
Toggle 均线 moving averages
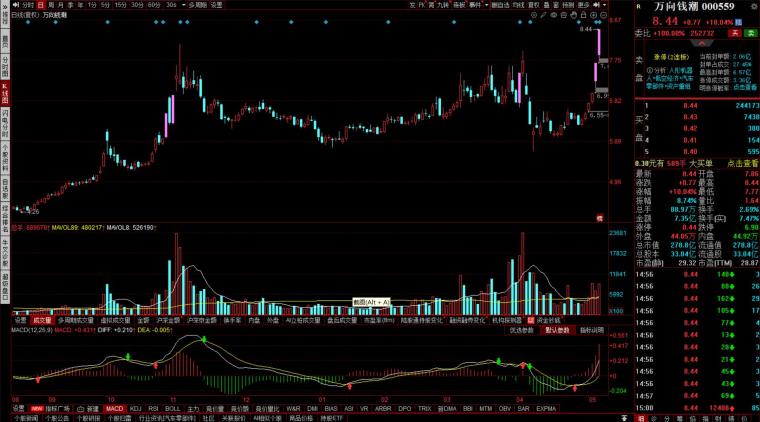point(518,5)
